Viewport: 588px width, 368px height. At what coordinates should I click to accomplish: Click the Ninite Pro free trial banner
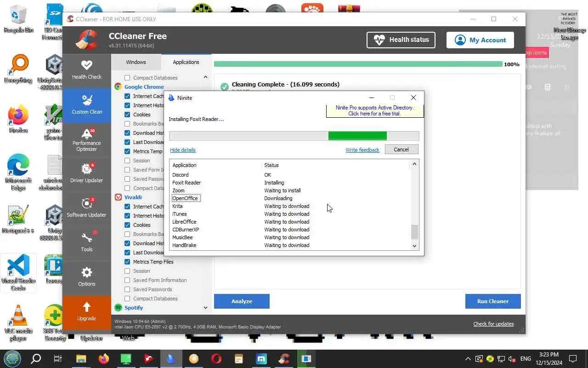pos(374,111)
